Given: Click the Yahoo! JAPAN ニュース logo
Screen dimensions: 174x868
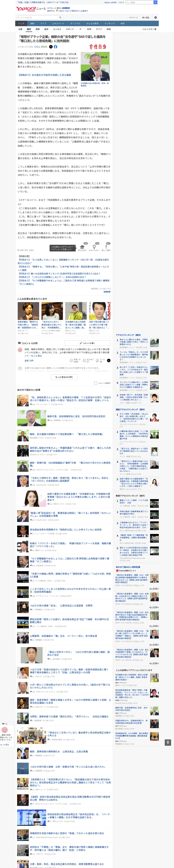Looking at the screenshot, I should (31, 9).
